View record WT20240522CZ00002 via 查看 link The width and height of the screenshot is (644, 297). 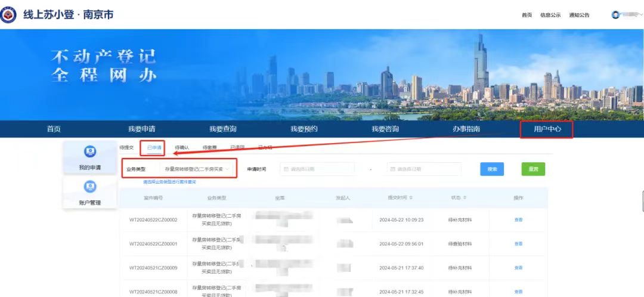[x=518, y=219]
